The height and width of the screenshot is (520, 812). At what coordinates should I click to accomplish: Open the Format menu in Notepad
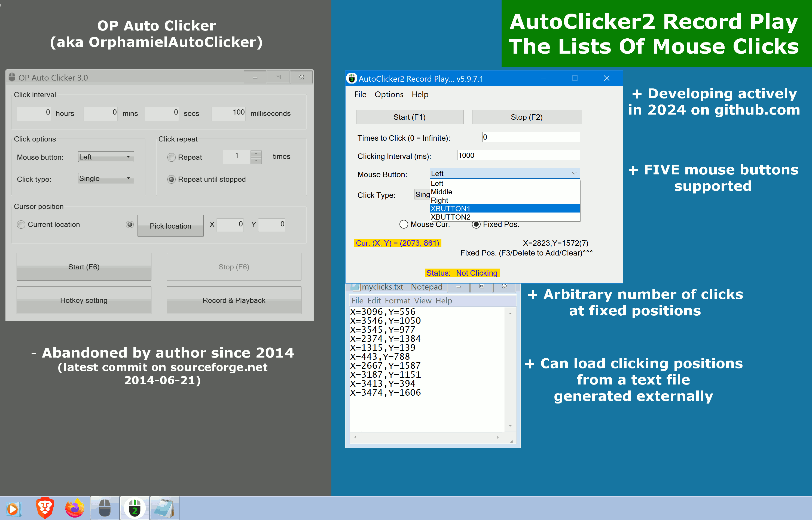pyautogui.click(x=397, y=300)
